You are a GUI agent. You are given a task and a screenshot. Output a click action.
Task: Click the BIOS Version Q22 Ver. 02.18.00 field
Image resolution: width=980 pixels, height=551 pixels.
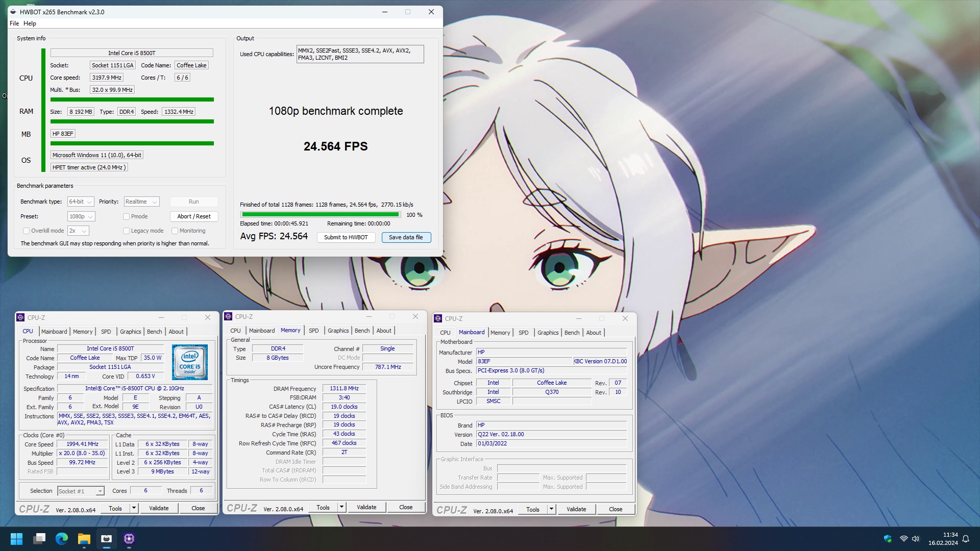[x=552, y=435]
